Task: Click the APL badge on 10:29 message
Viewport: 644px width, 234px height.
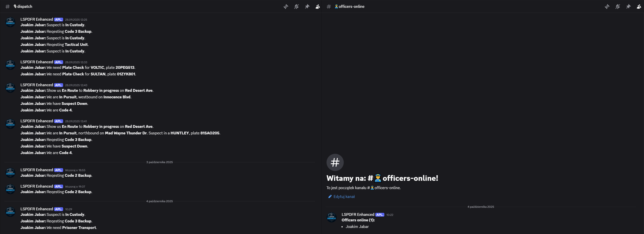Action: click(59, 209)
